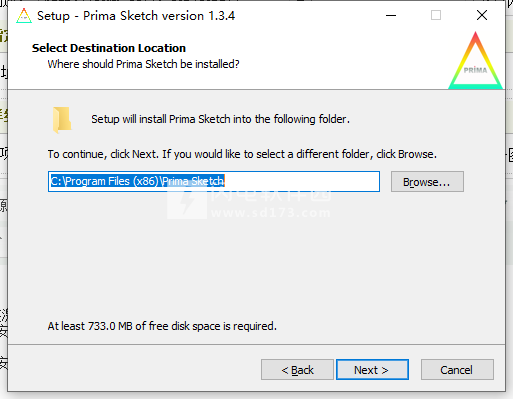Click the www.sd173.com watermark text
Viewport: 513px width, 399px height.
tap(271, 213)
